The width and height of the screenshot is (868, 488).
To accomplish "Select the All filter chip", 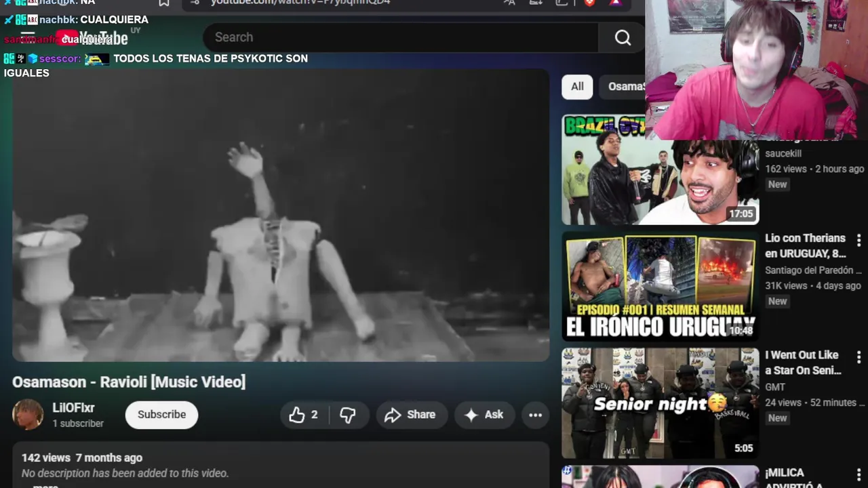I will [x=577, y=87].
